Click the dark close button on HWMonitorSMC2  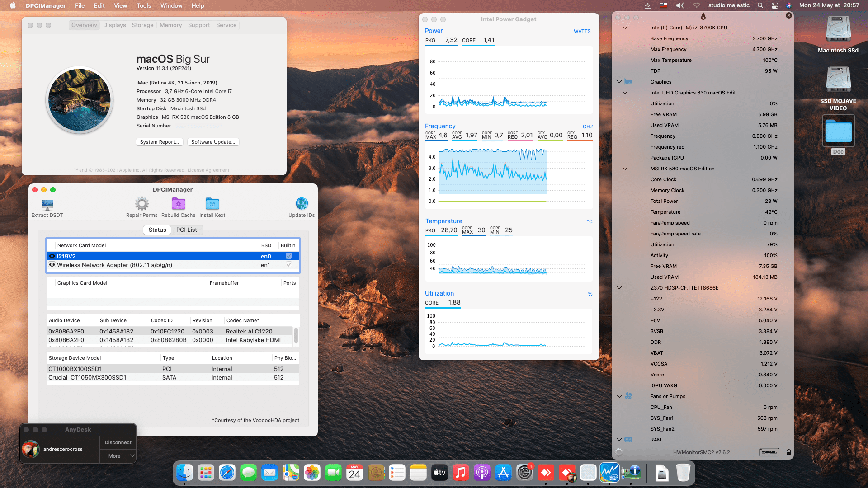point(789,15)
